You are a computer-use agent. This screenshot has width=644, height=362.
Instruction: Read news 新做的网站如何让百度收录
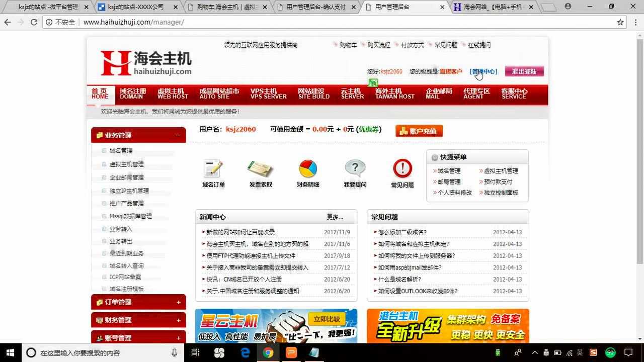pyautogui.click(x=240, y=232)
